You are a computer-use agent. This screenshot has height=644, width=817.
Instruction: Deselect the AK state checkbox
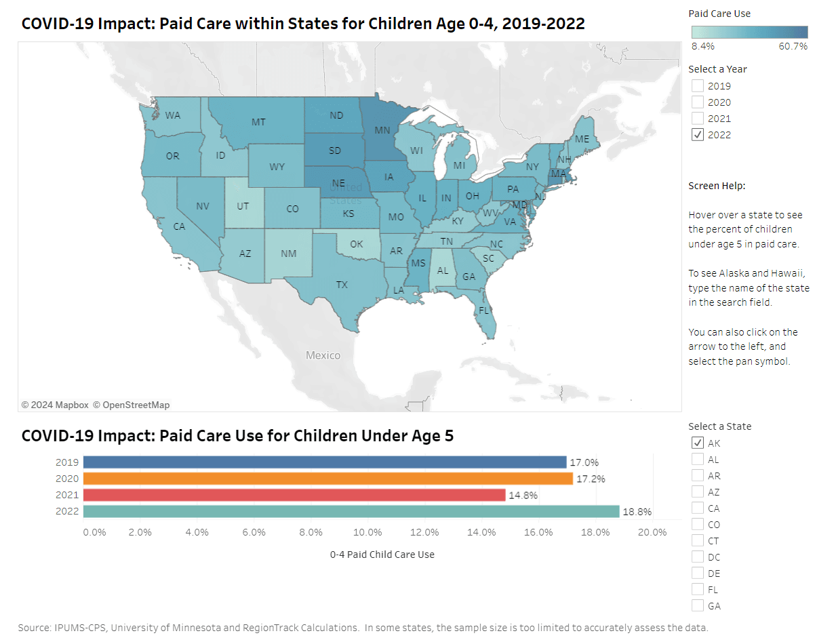[698, 443]
